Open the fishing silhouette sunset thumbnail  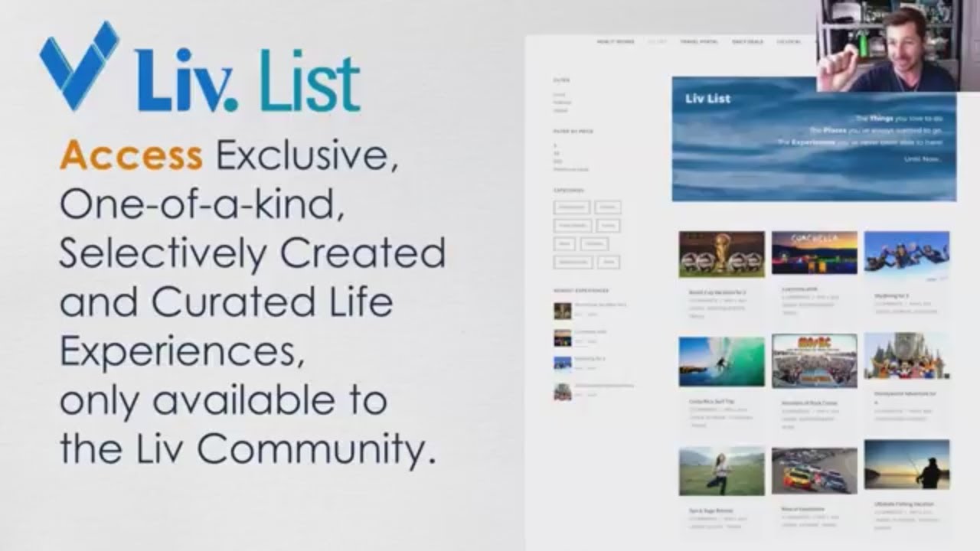coord(906,464)
